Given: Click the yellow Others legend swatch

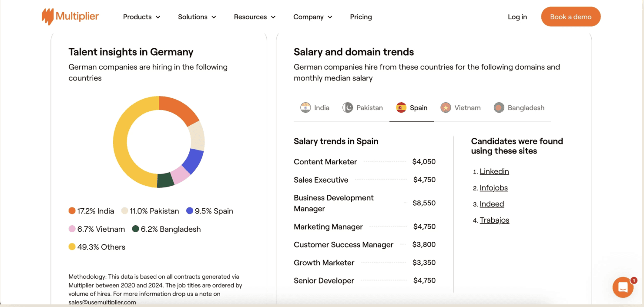Looking at the screenshot, I should (72, 247).
